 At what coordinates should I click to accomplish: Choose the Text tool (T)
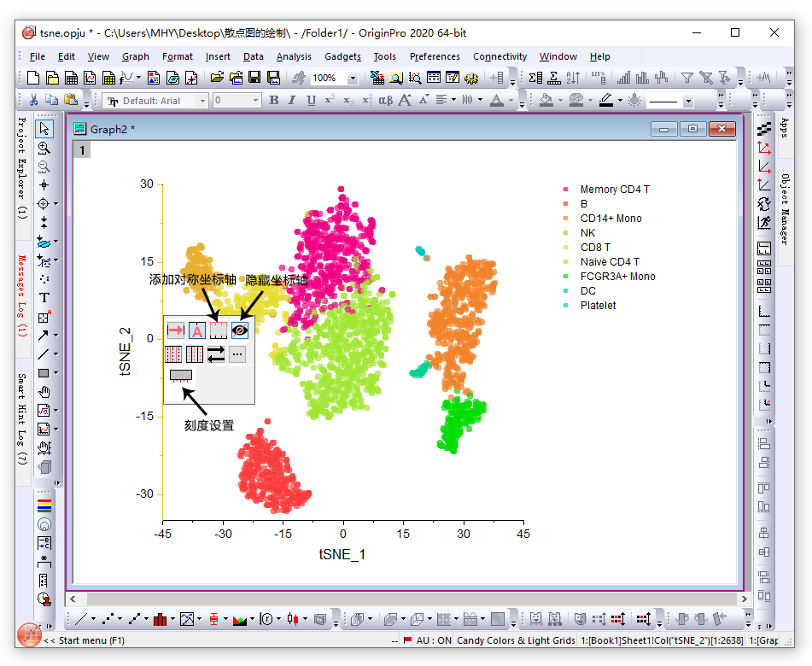click(x=44, y=298)
